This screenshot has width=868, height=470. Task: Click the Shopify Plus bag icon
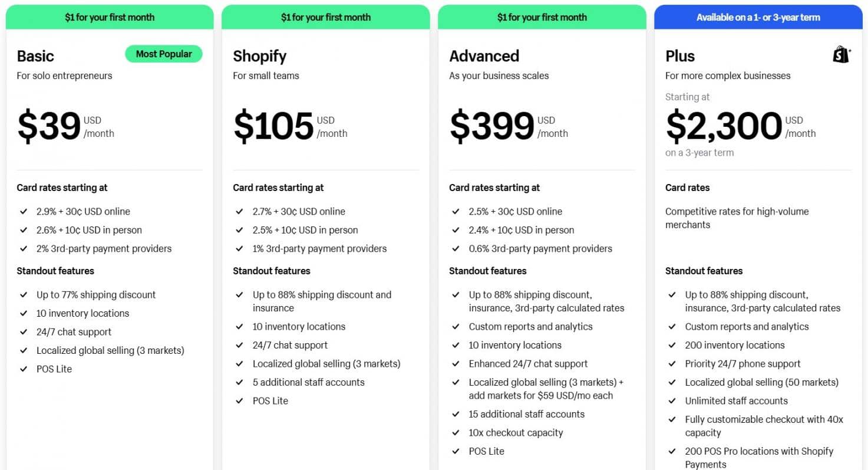[x=841, y=55]
